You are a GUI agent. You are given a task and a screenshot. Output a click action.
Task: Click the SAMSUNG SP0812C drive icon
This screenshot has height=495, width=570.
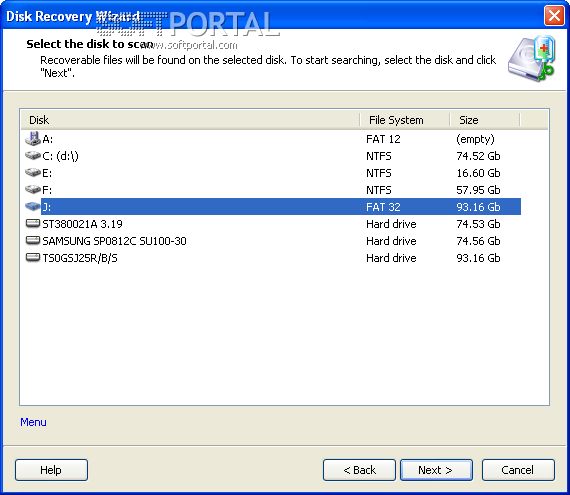(x=33, y=240)
